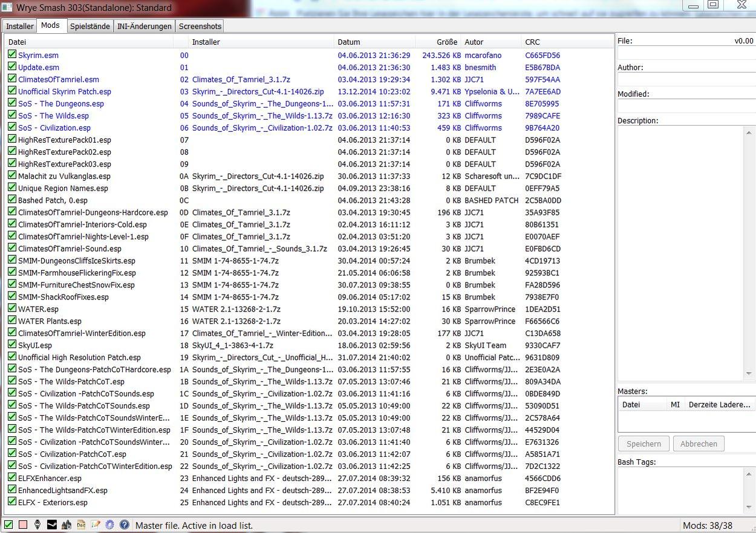This screenshot has height=533, width=756.
Task: Click the Speichern button
Action: pos(644,443)
